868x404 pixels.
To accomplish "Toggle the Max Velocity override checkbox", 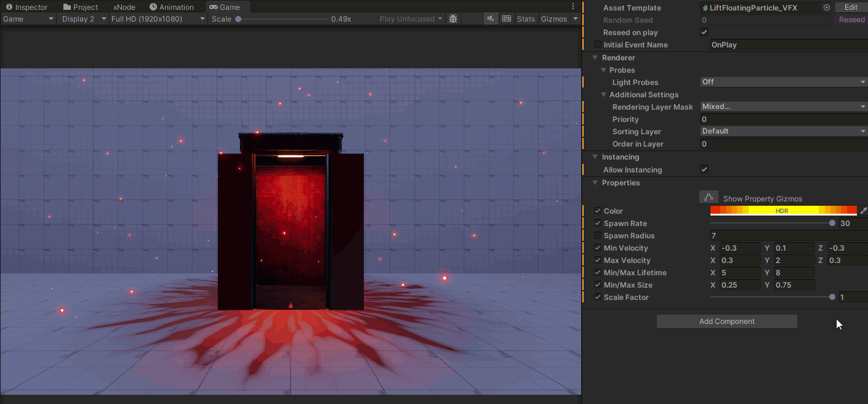I will pyautogui.click(x=598, y=260).
